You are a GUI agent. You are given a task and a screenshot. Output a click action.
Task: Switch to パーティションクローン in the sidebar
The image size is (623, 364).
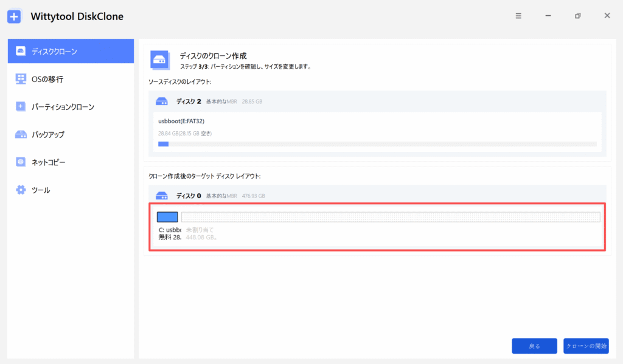[71, 107]
